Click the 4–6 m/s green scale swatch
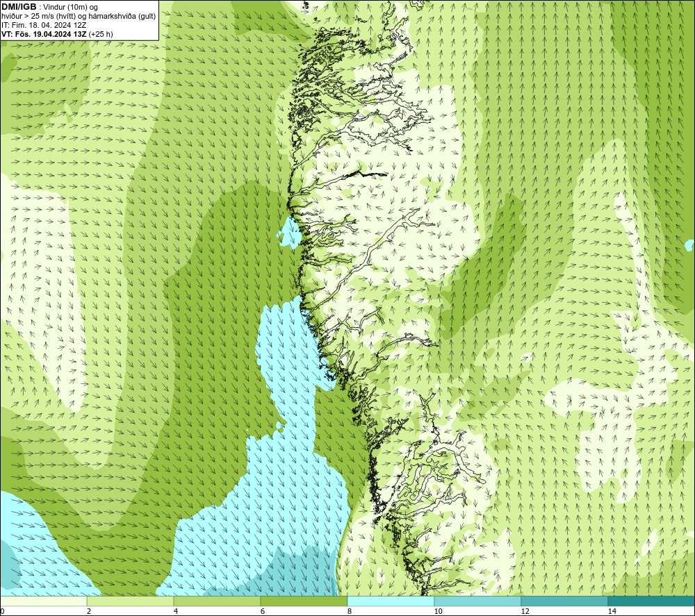695x616 pixels. (x=217, y=601)
